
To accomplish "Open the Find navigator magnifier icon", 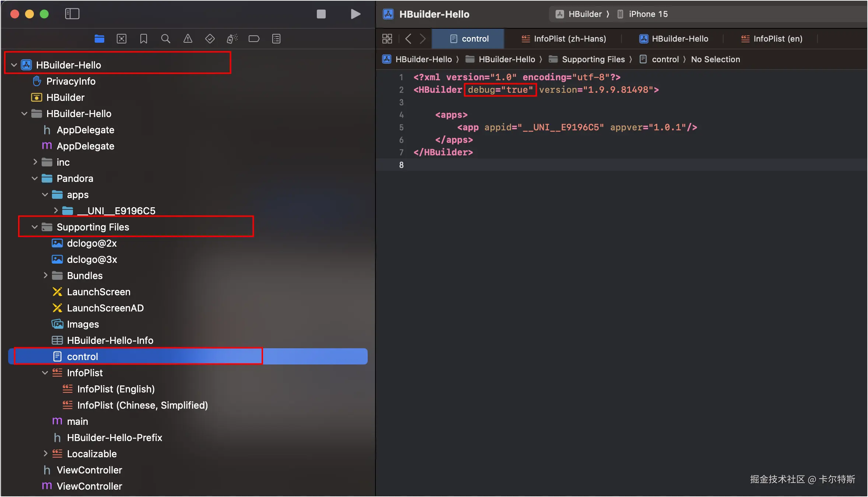I will tap(166, 39).
